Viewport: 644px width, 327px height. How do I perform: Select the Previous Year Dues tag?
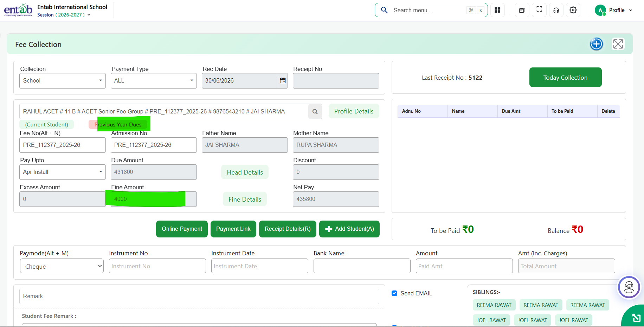(x=118, y=124)
